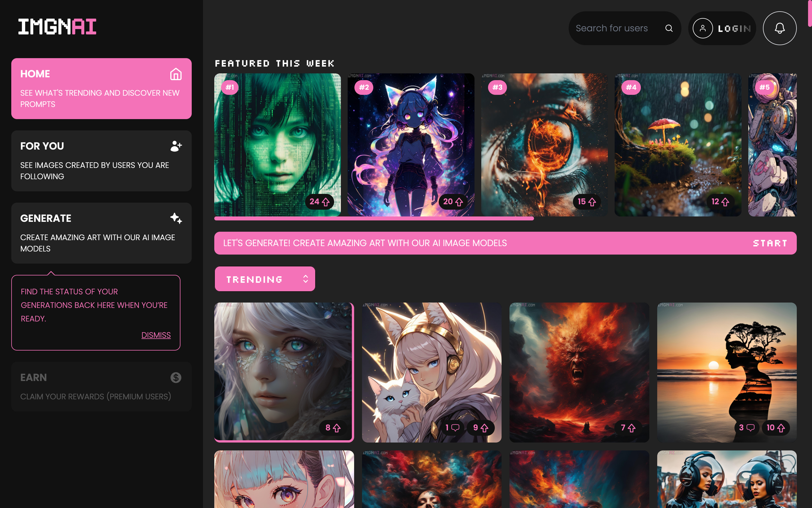Image resolution: width=812 pixels, height=508 pixels.
Task: Upvote the fire demon image with 7 votes
Action: click(628, 428)
